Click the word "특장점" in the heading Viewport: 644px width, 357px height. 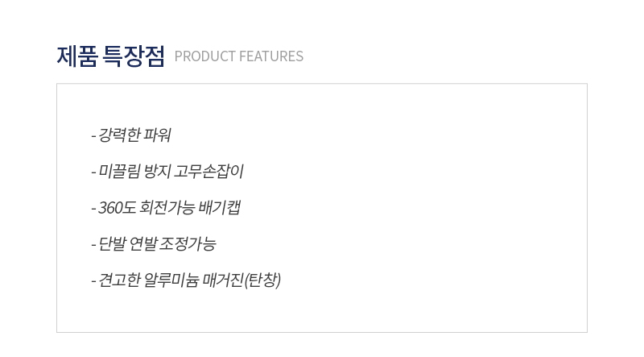[x=134, y=56]
